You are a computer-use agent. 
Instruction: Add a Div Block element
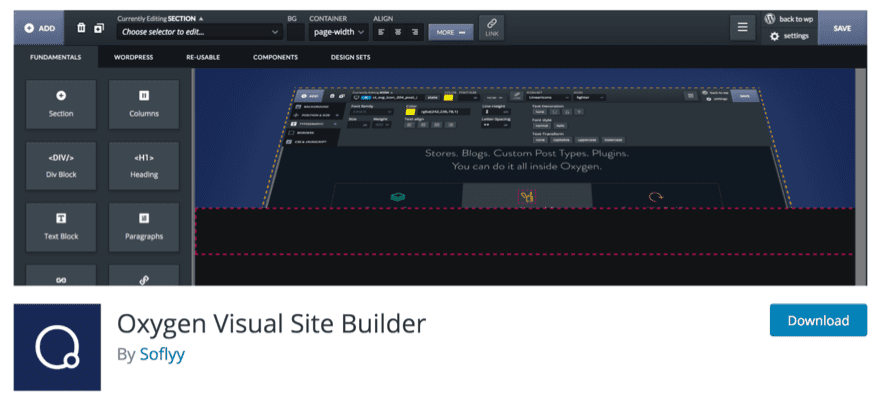tap(61, 166)
